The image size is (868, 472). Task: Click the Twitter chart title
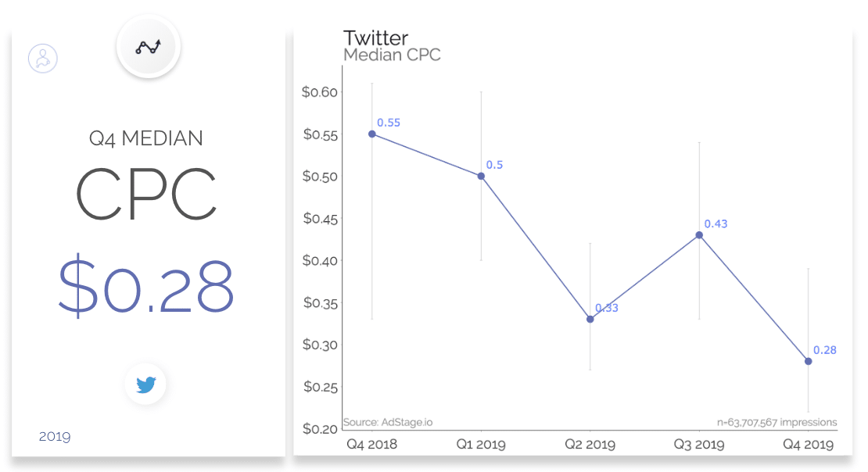click(375, 38)
